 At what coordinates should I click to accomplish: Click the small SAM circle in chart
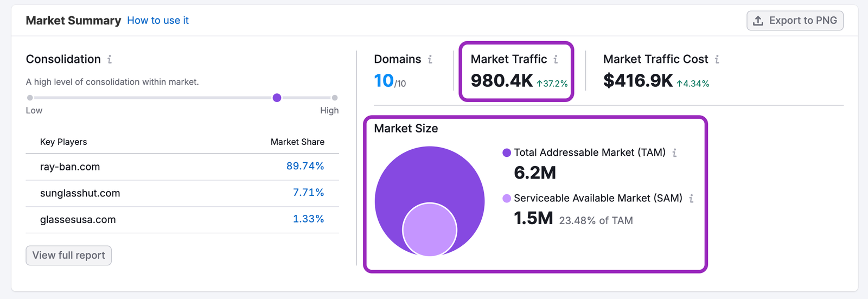click(x=430, y=230)
